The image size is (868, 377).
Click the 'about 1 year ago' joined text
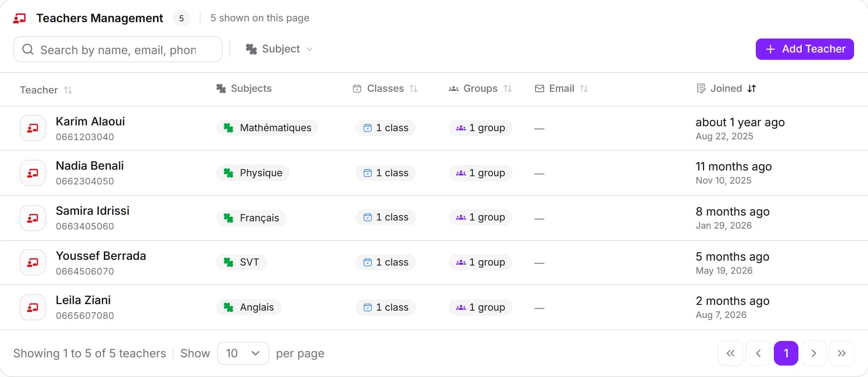click(x=740, y=122)
